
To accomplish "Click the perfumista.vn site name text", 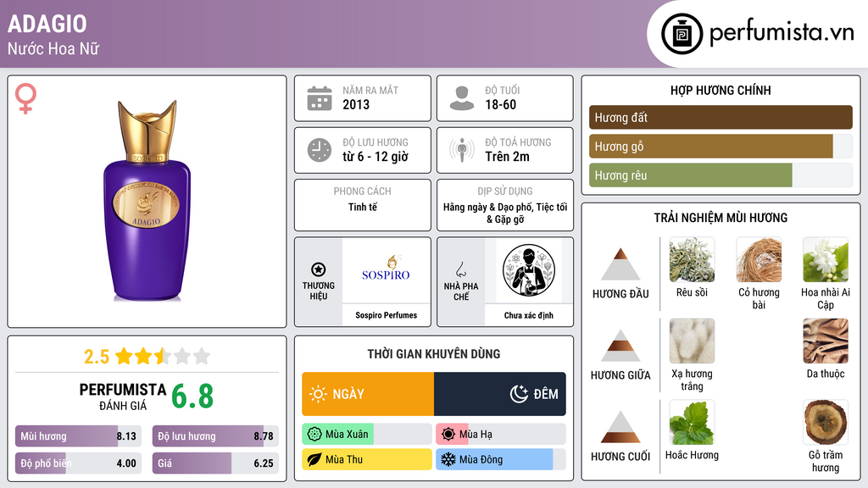I will (x=782, y=33).
